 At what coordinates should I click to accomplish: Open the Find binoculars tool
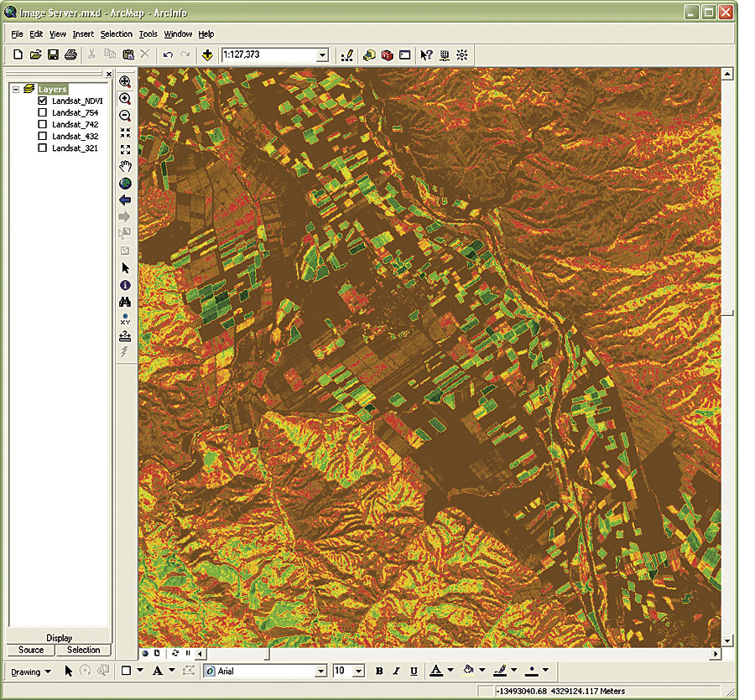point(125,302)
